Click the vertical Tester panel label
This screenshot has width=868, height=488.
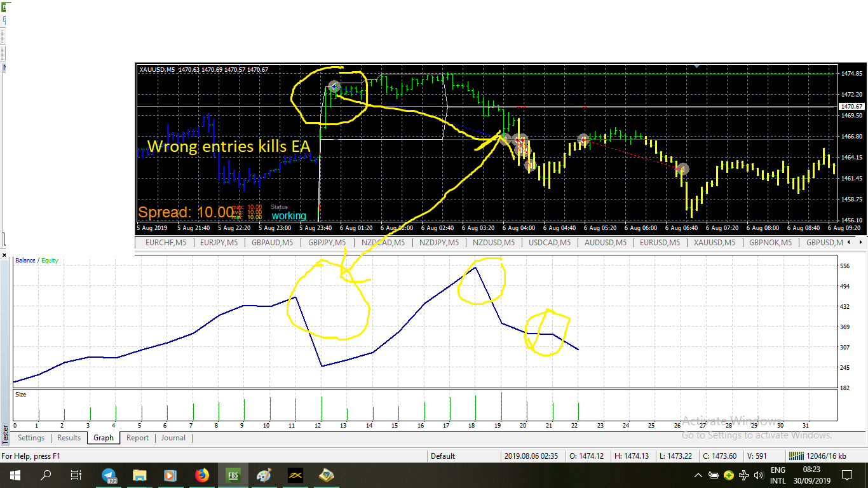tap(5, 433)
